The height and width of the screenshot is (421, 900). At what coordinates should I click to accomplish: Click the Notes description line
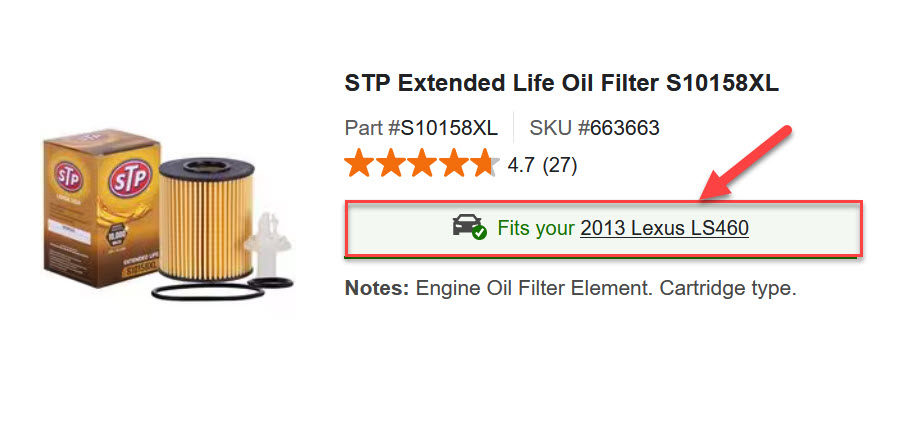[571, 288]
